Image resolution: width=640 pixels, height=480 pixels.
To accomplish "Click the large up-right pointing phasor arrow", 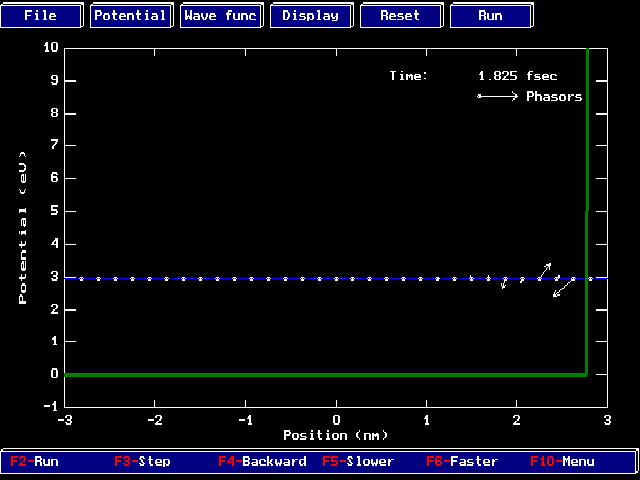I will pos(545,271).
